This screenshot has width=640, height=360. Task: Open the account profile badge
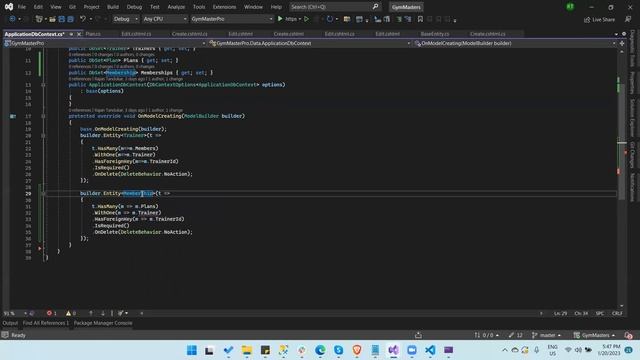pos(570,7)
